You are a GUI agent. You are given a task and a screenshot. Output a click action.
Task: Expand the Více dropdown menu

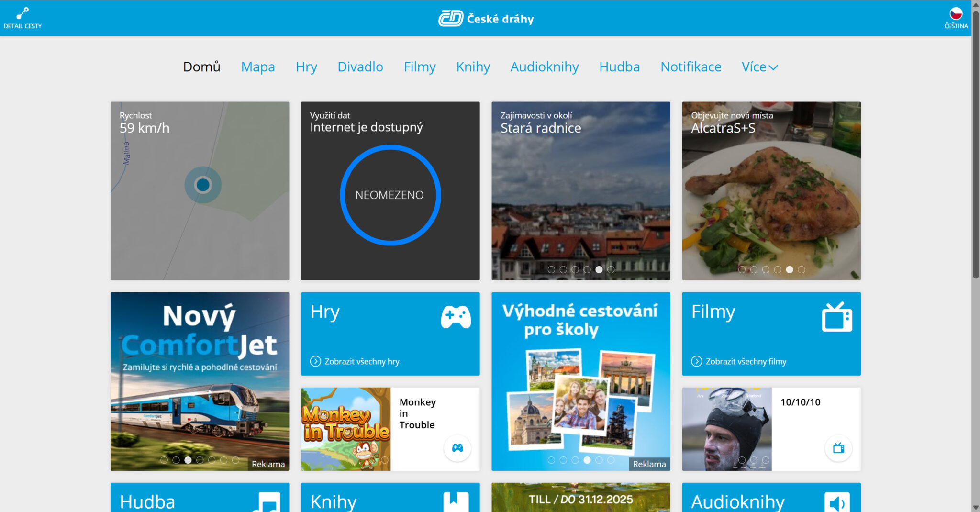tap(759, 67)
